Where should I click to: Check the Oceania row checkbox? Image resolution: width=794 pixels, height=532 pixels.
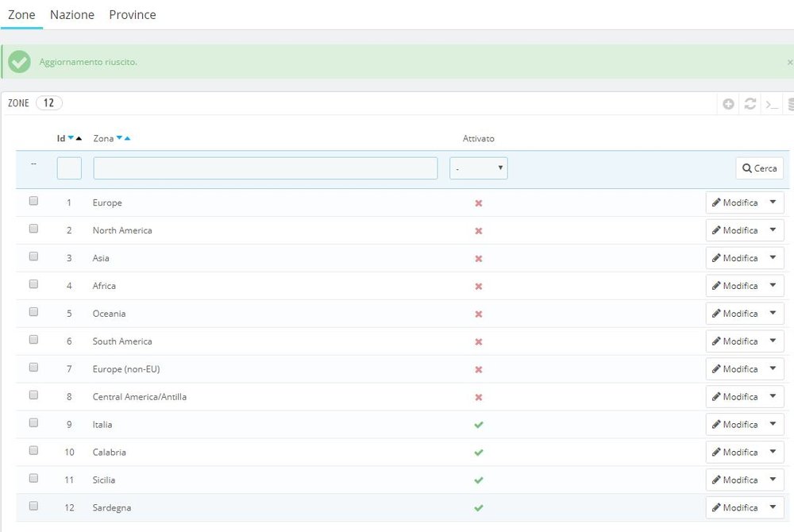(x=33, y=312)
